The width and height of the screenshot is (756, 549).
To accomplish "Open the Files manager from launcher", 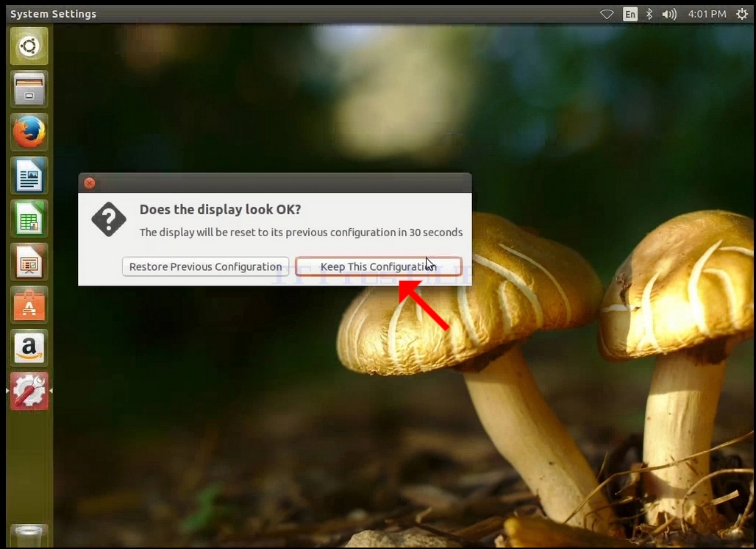I will click(x=29, y=89).
